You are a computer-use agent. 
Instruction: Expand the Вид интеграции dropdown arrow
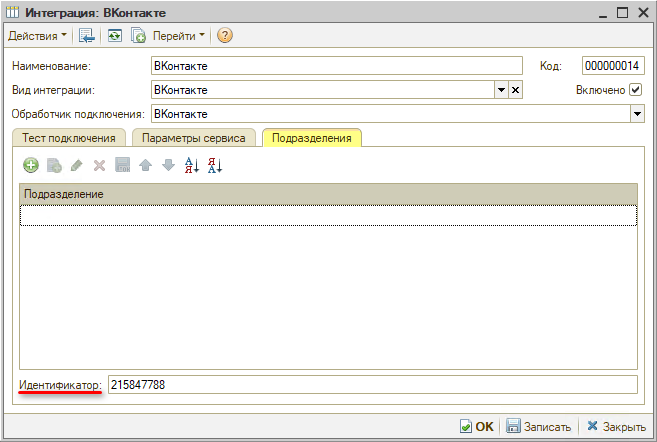pos(501,90)
